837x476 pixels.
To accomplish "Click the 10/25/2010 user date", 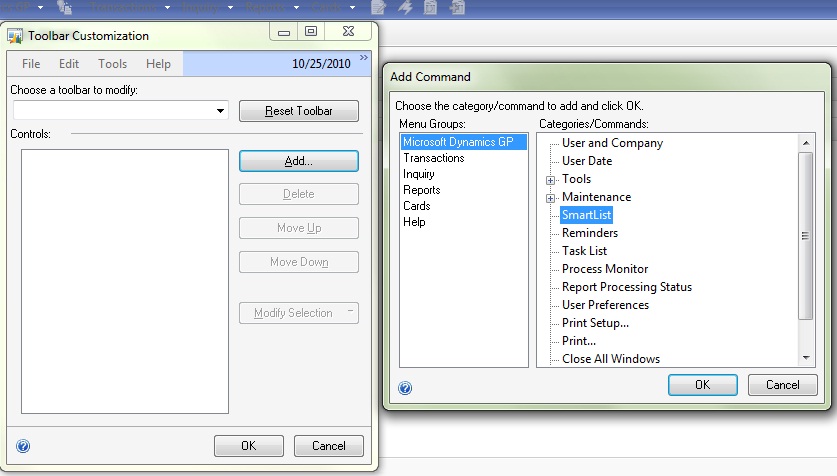I will coord(321,64).
